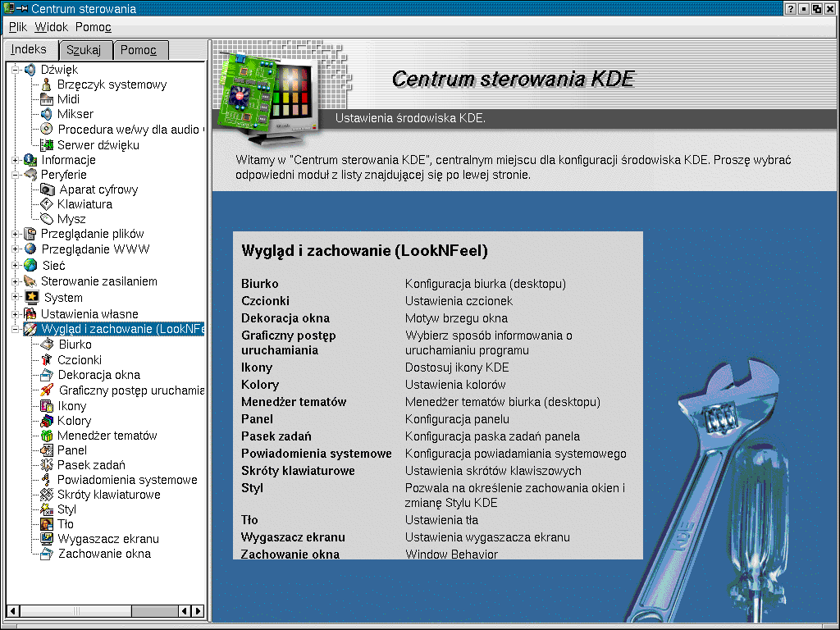
Task: Expand the Sieć tree branch
Action: click(x=15, y=265)
